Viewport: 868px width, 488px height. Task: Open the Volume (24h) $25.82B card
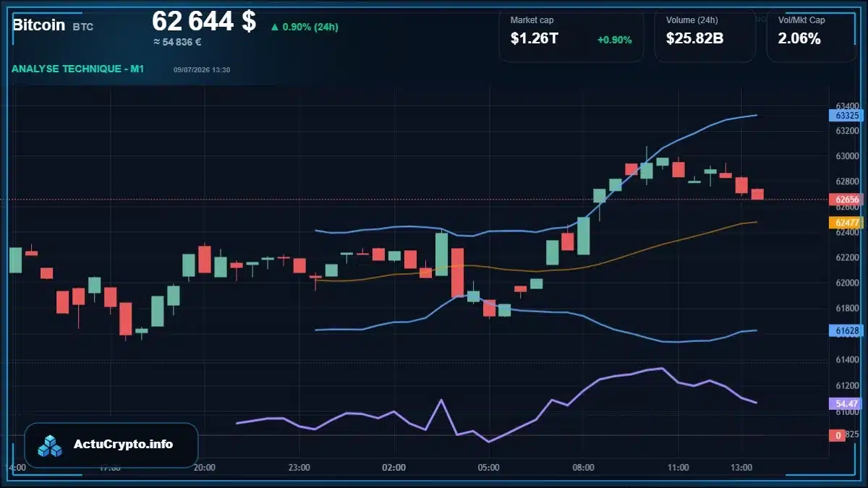pyautogui.click(x=705, y=35)
